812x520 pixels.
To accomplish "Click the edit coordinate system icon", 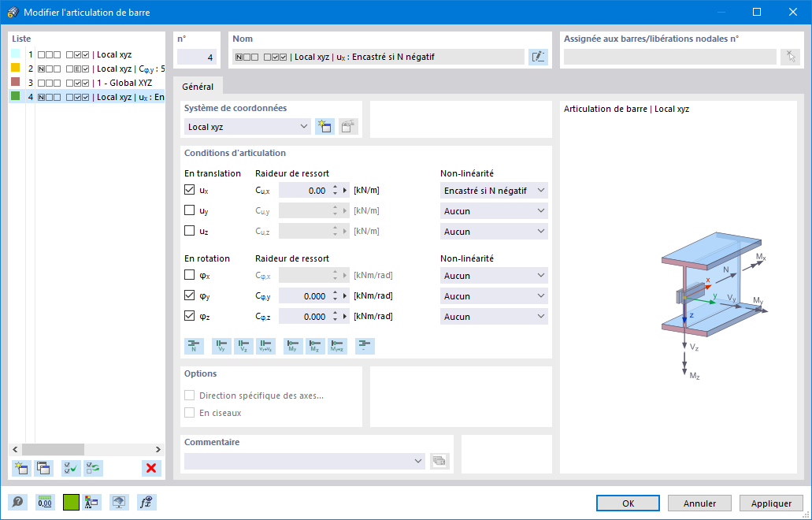I will pos(349,127).
